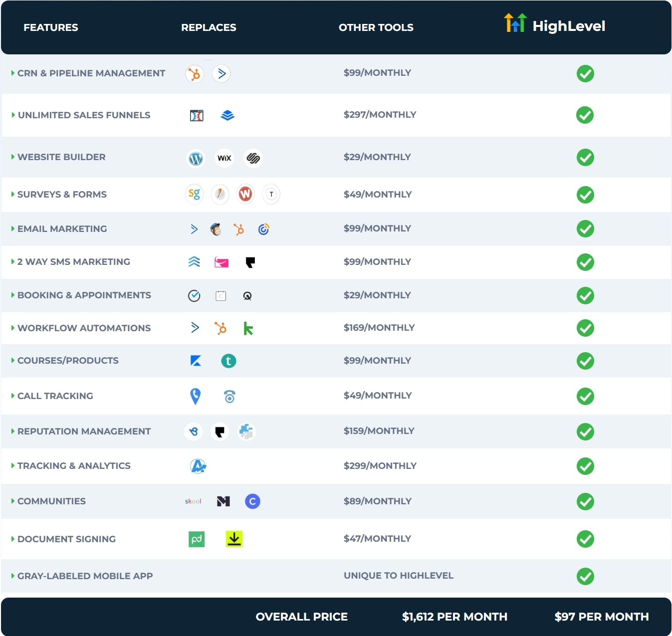672x636 pixels.
Task: Click the PandaDoc icon in Document Signing row
Action: point(197,539)
